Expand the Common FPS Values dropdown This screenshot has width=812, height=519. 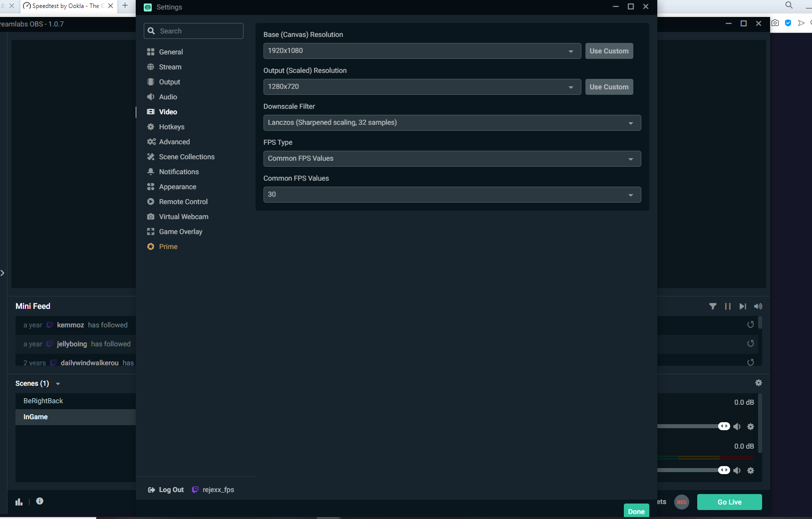tap(452, 195)
